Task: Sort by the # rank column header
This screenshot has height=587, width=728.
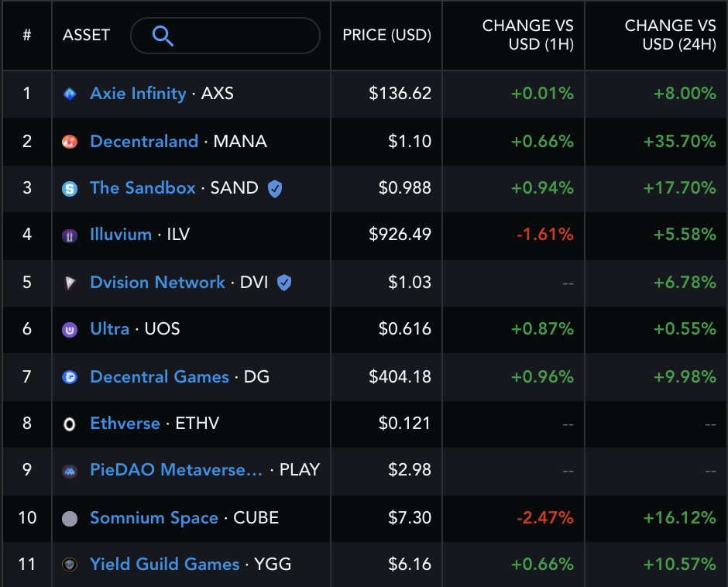Action: (x=27, y=35)
